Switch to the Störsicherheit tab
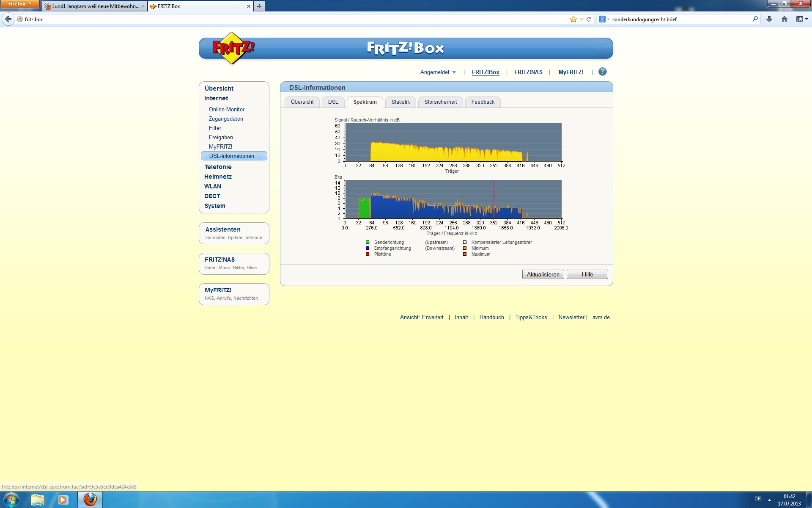This screenshot has width=812, height=508. pyautogui.click(x=440, y=102)
